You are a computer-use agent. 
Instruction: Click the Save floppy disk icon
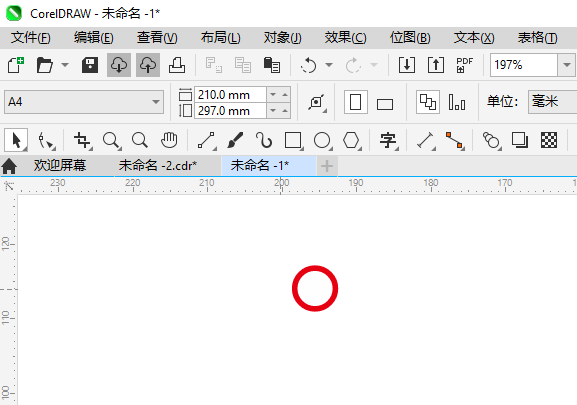coord(90,65)
